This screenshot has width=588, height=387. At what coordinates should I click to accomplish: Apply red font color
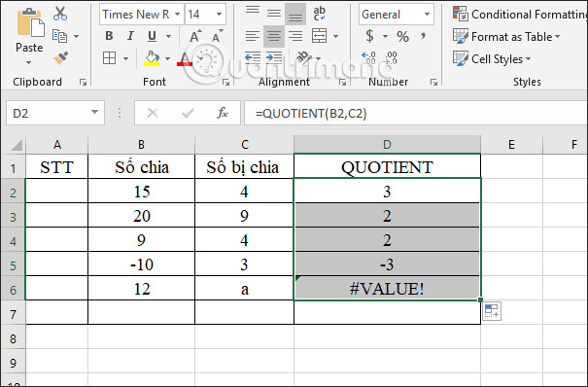coord(185,58)
